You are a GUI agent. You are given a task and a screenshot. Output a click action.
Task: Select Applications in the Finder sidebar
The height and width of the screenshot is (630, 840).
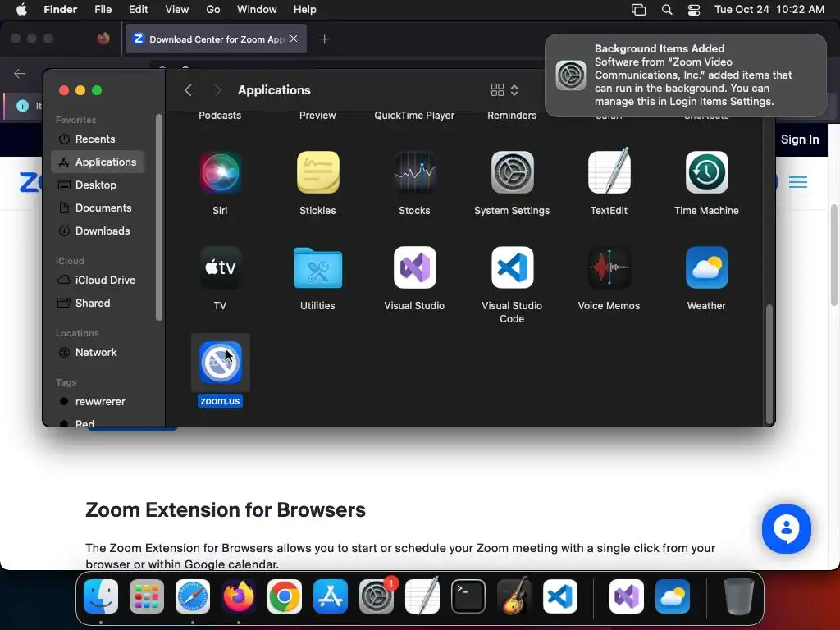pos(98,162)
